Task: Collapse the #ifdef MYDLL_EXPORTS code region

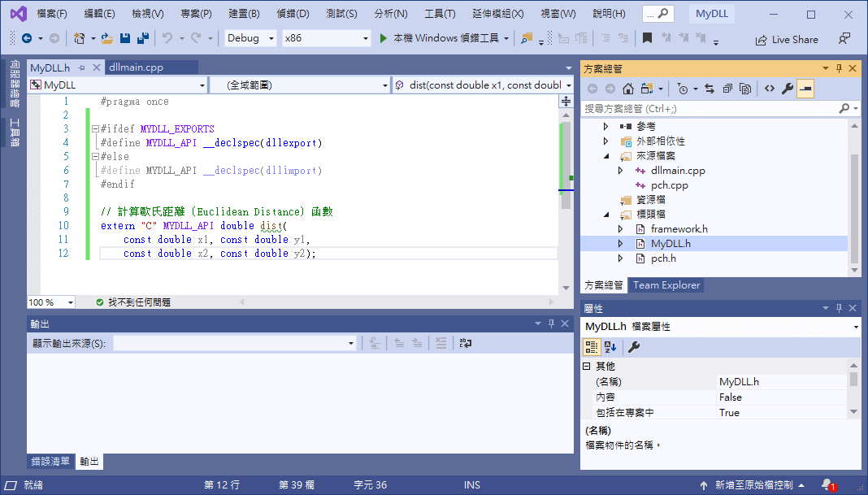Action: point(95,129)
